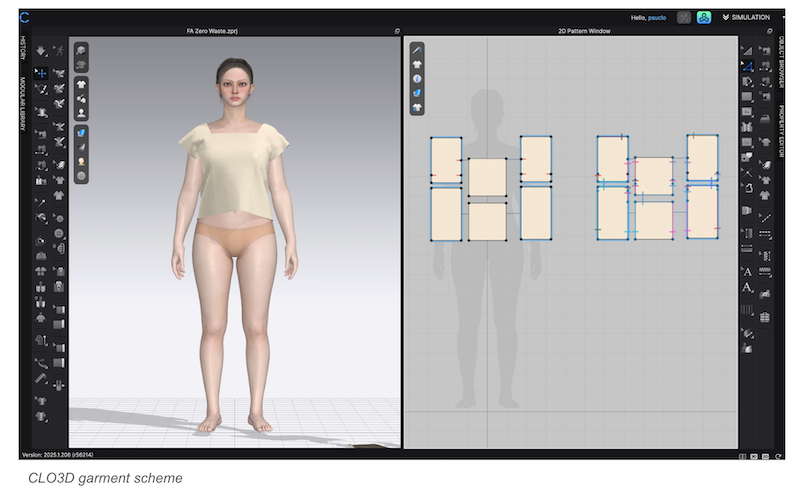Click the gray square icon beside username
Screen dimensions: 800x492
coord(683,17)
